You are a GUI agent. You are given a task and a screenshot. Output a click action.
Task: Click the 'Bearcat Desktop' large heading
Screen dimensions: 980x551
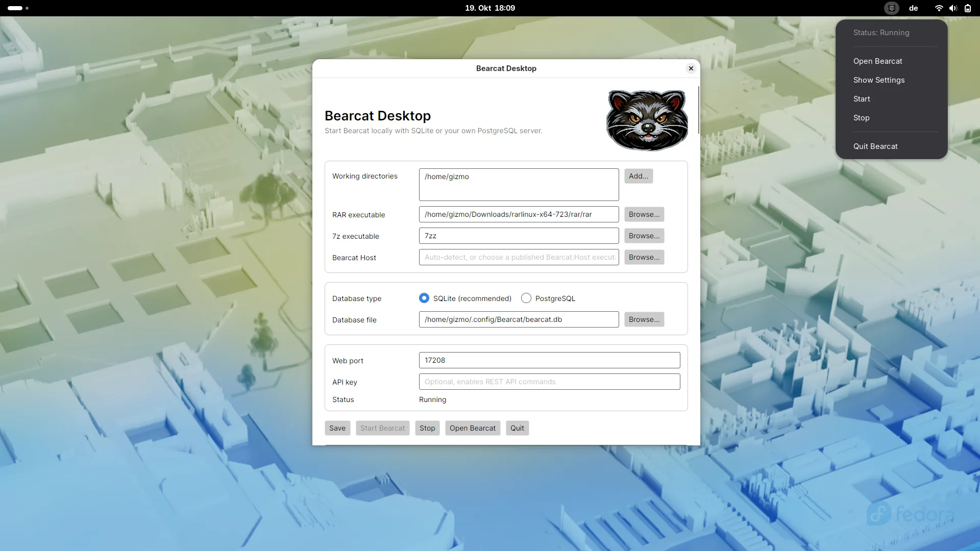pyautogui.click(x=378, y=116)
